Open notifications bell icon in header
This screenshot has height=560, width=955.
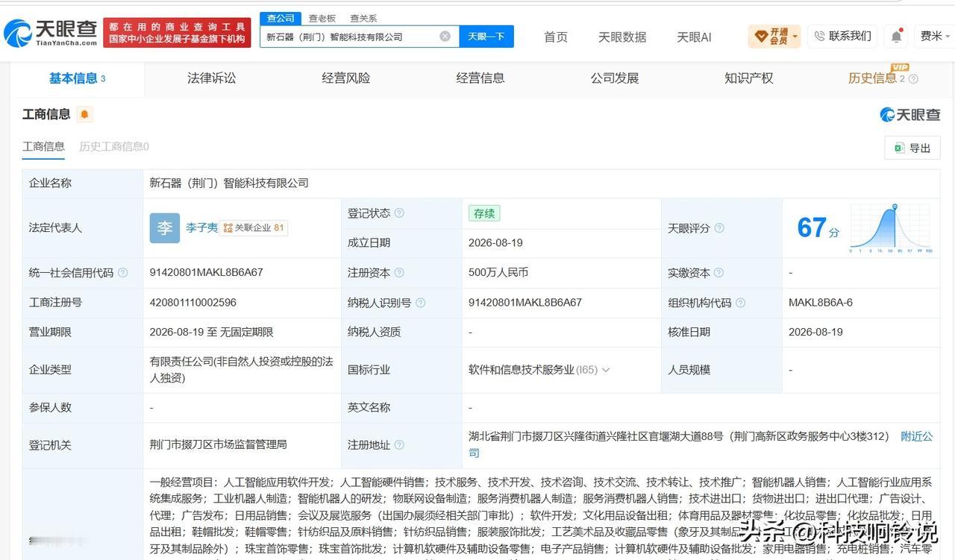(896, 36)
